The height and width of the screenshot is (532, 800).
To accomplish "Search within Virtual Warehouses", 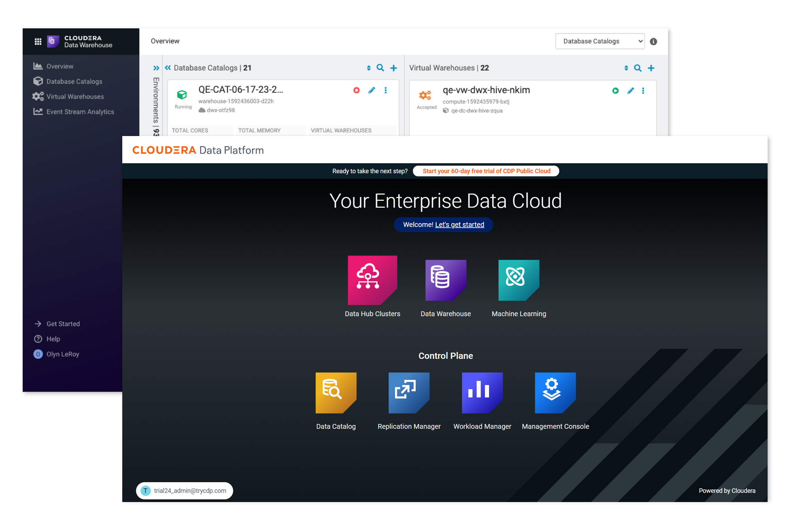I will click(x=638, y=68).
